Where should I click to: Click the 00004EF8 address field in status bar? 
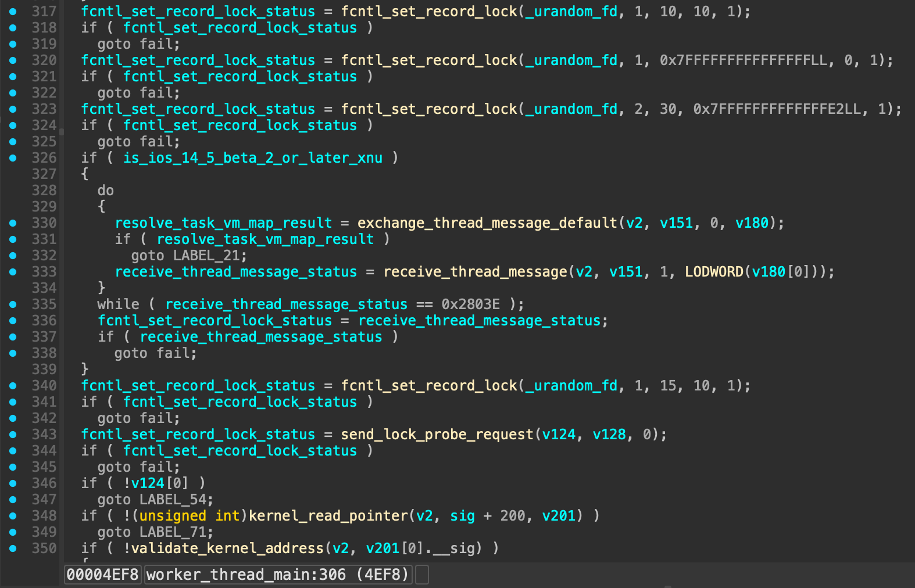(x=102, y=575)
